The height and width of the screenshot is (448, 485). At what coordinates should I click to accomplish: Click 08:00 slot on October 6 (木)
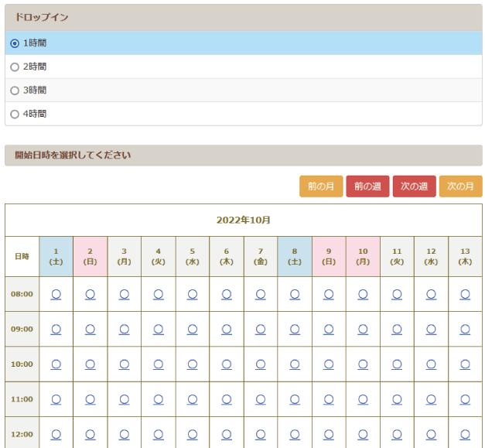227,294
